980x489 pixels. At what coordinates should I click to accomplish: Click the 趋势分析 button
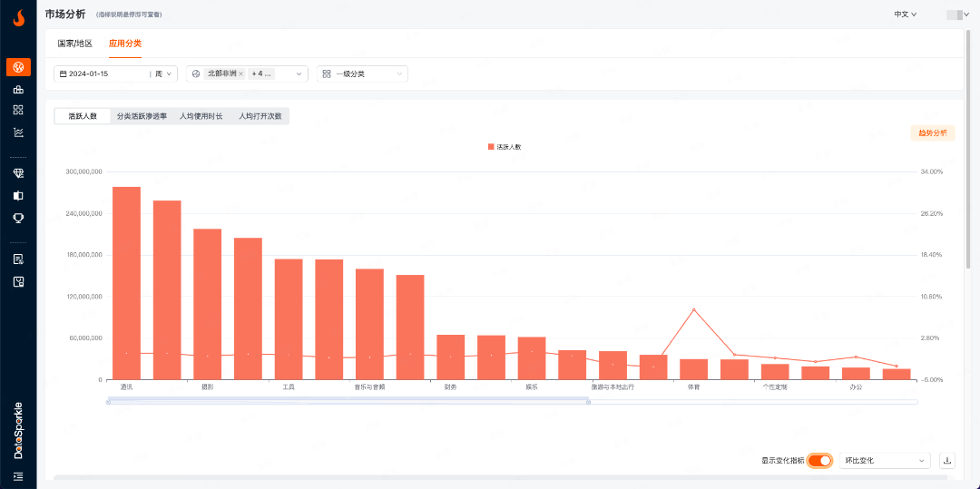(932, 132)
